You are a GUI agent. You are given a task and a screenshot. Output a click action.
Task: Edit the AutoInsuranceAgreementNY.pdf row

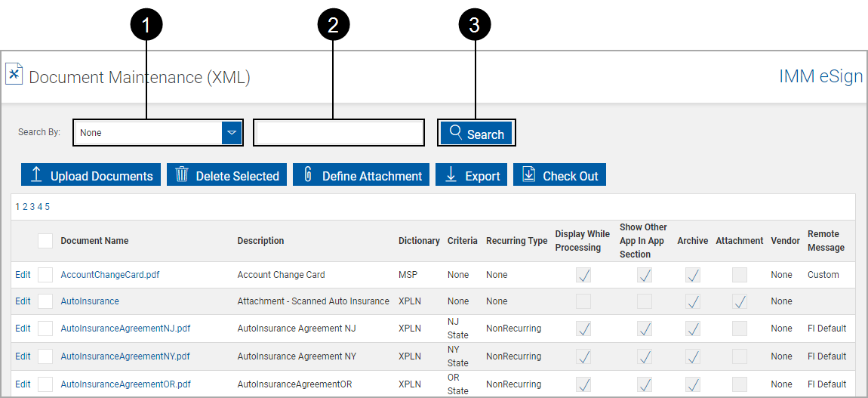(23, 356)
